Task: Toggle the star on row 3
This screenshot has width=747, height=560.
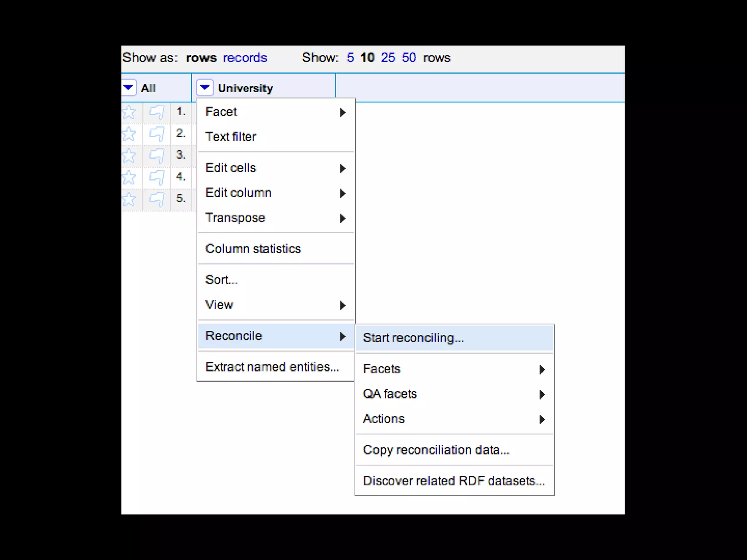Action: click(129, 156)
